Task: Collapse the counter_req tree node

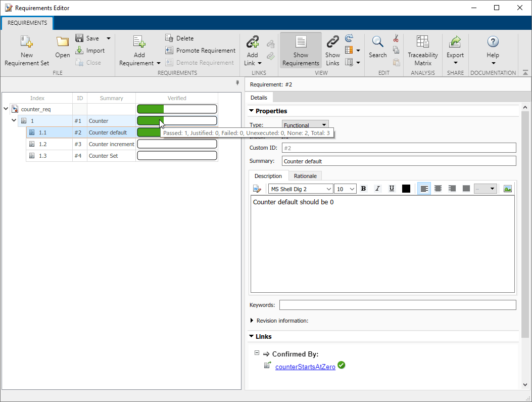Action: (6, 109)
